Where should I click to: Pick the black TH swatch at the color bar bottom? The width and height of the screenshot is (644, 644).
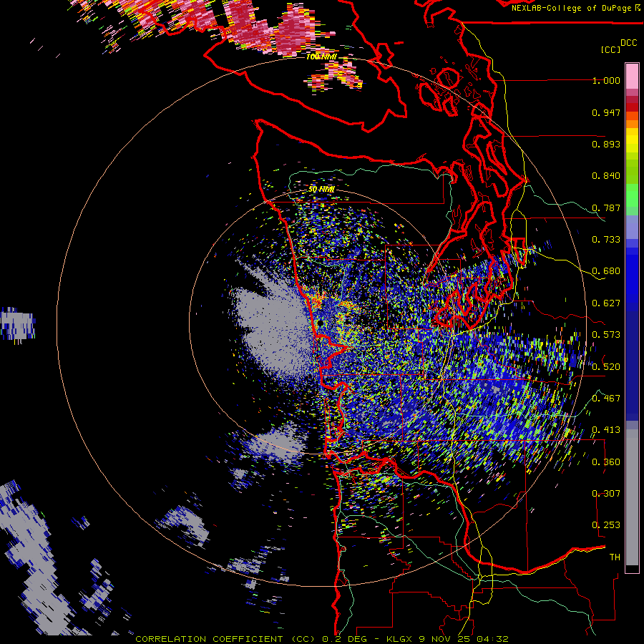click(632, 569)
